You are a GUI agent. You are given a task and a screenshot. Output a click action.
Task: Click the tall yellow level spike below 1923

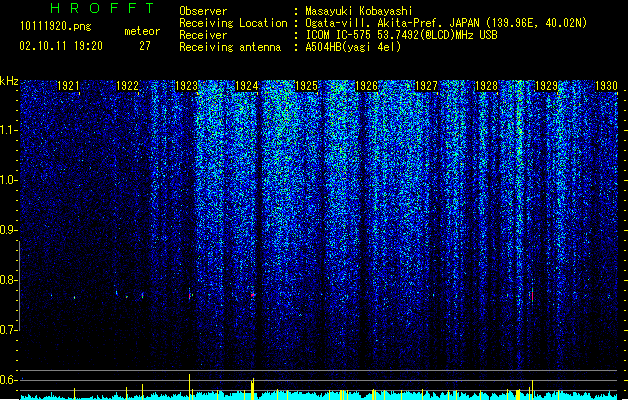(190, 387)
